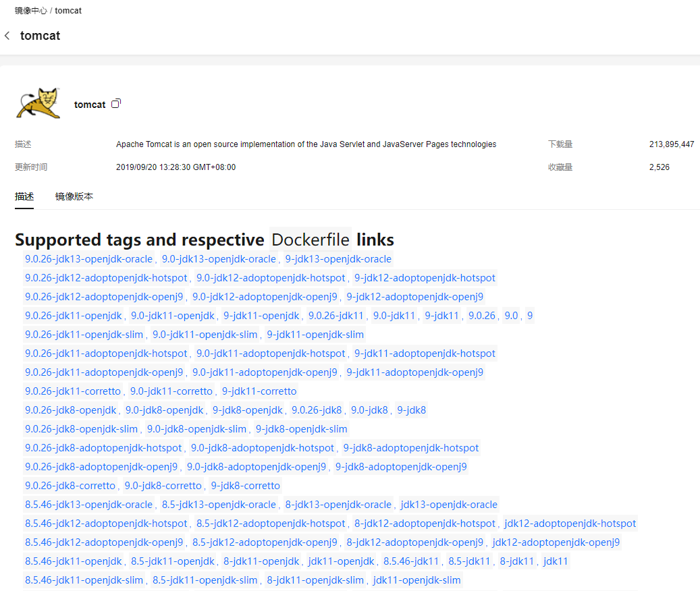Screen dimensions: 700x591
Task: Open the 9.0.26-jdk11-openjdk link
Action: pos(74,316)
